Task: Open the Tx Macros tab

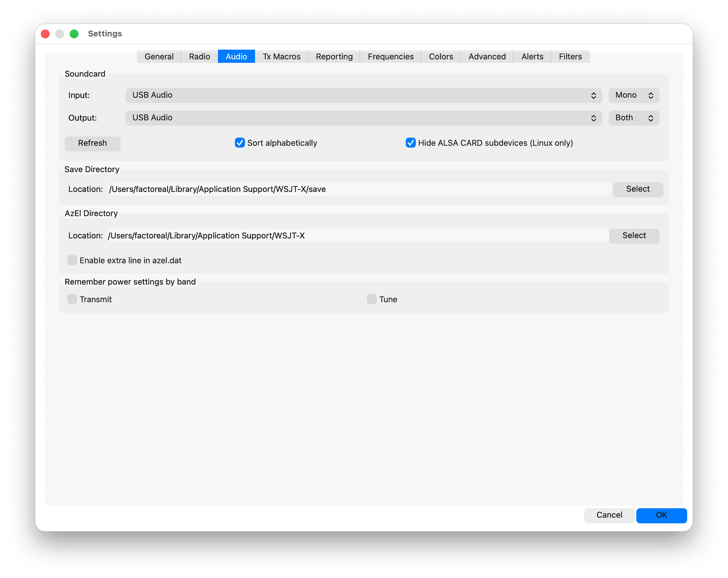Action: [x=281, y=57]
